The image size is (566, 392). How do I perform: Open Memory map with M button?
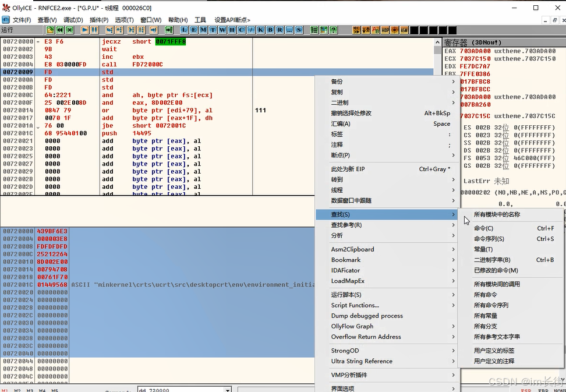click(203, 30)
